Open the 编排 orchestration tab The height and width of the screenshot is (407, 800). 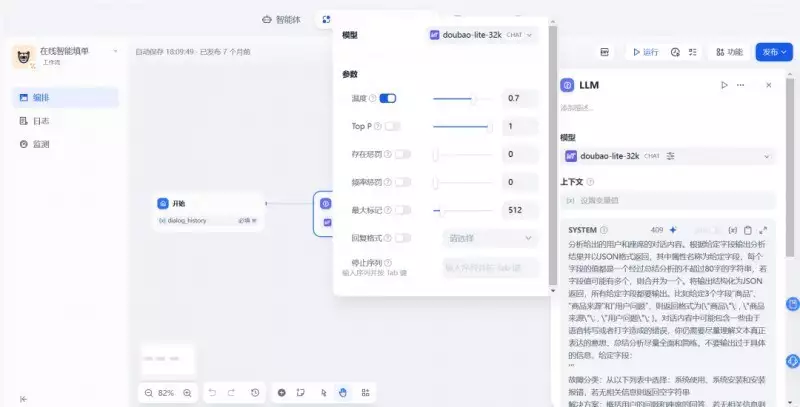[65, 97]
